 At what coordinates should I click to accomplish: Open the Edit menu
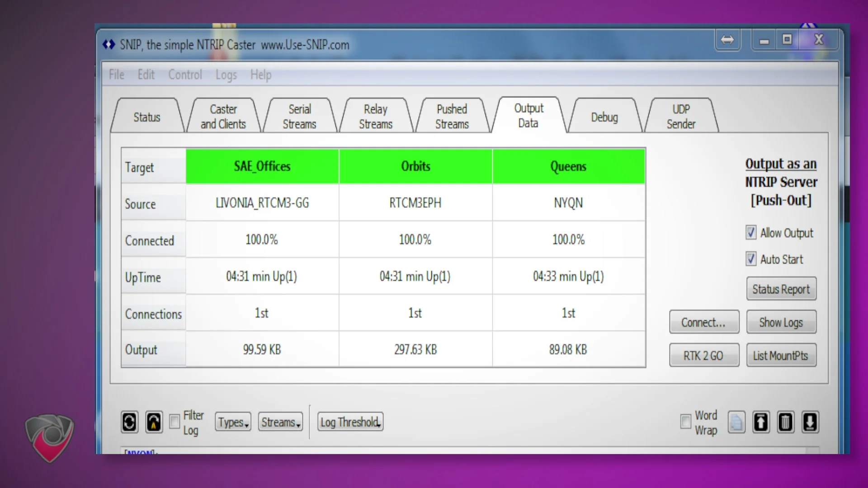click(146, 75)
